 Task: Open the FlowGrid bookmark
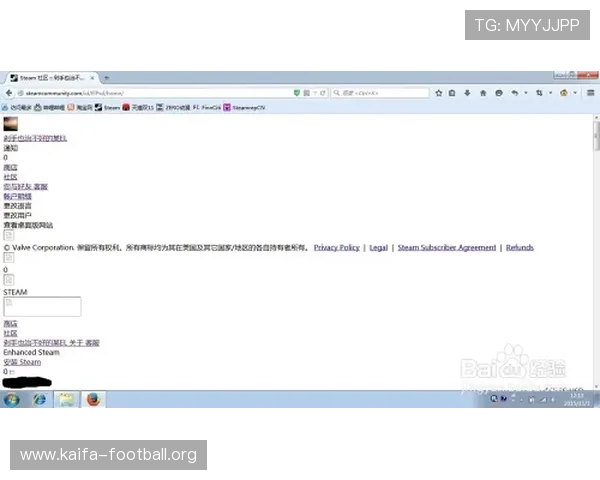(x=207, y=108)
